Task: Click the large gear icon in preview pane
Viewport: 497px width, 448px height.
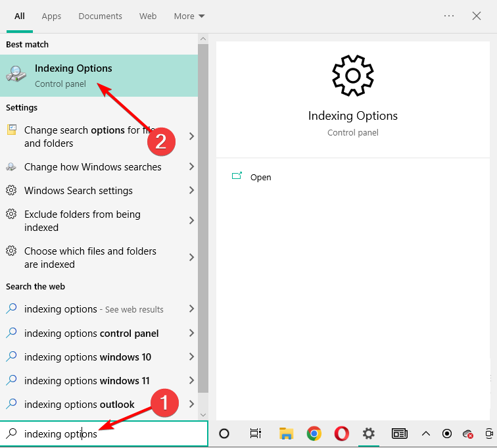Action: (x=353, y=76)
